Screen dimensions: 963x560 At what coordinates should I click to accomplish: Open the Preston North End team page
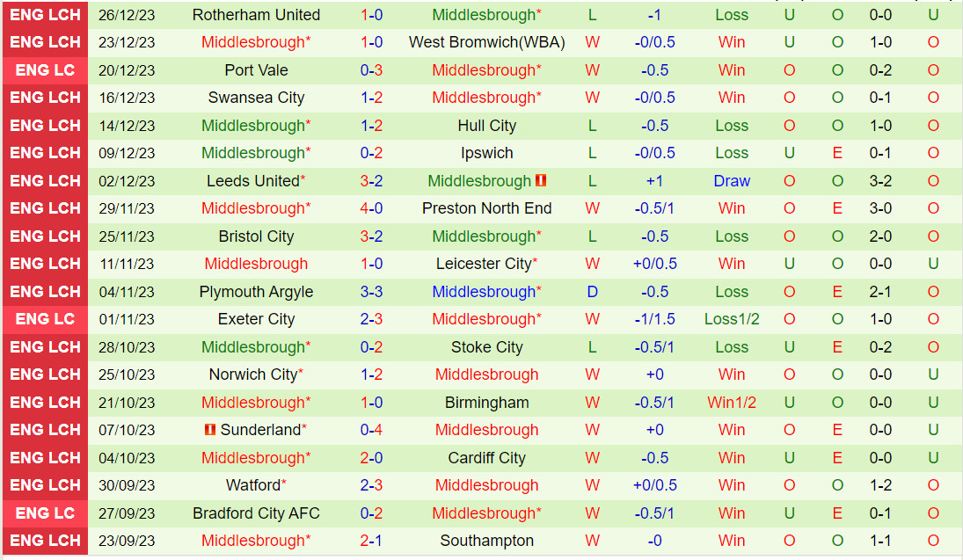[486, 208]
